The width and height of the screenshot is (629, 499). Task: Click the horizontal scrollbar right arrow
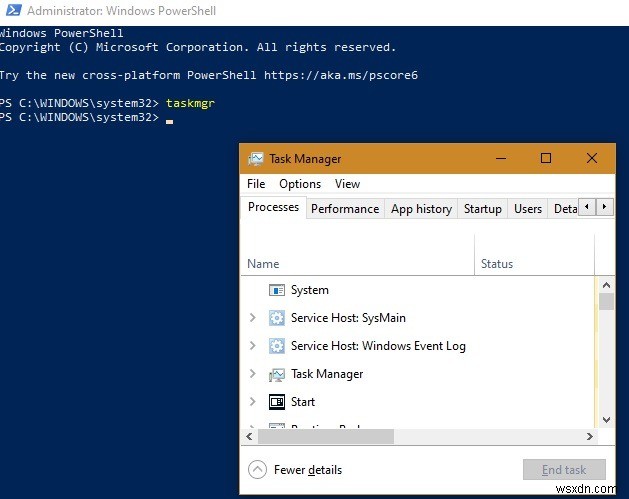589,436
